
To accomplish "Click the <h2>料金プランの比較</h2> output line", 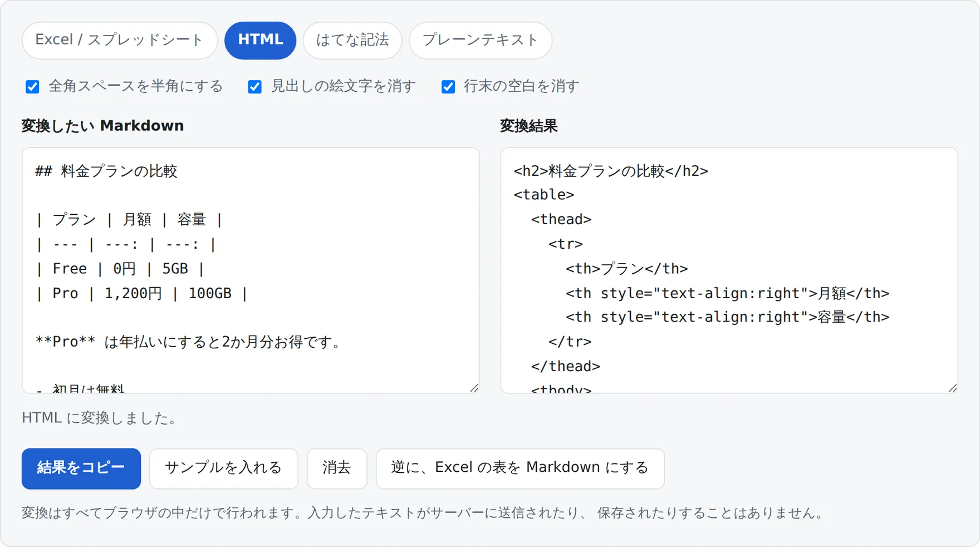I will tap(611, 171).
